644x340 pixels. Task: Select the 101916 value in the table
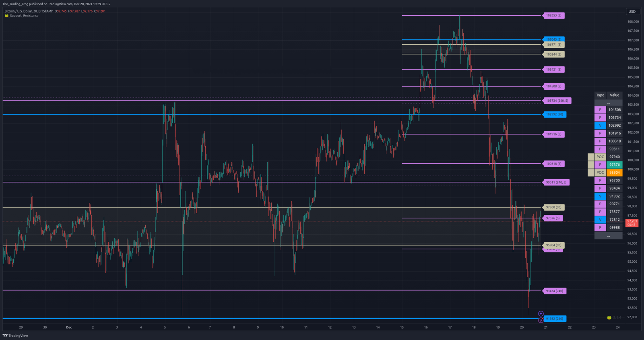pyautogui.click(x=615, y=133)
